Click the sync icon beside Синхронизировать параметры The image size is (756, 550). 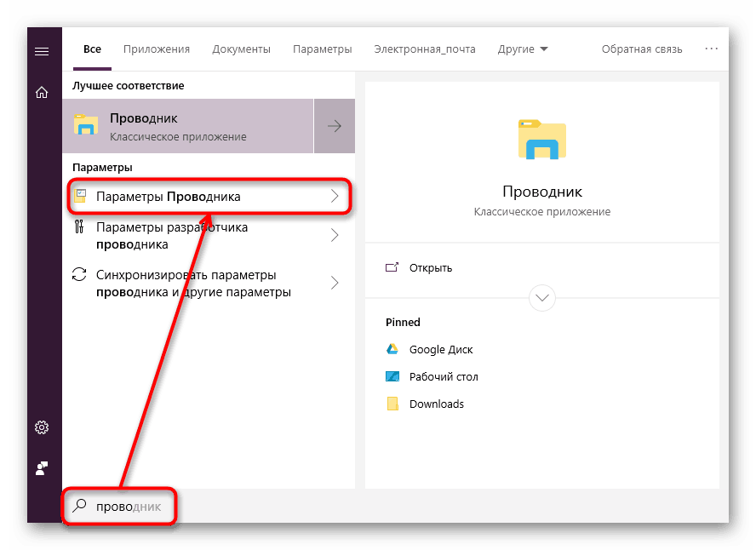[79, 274]
